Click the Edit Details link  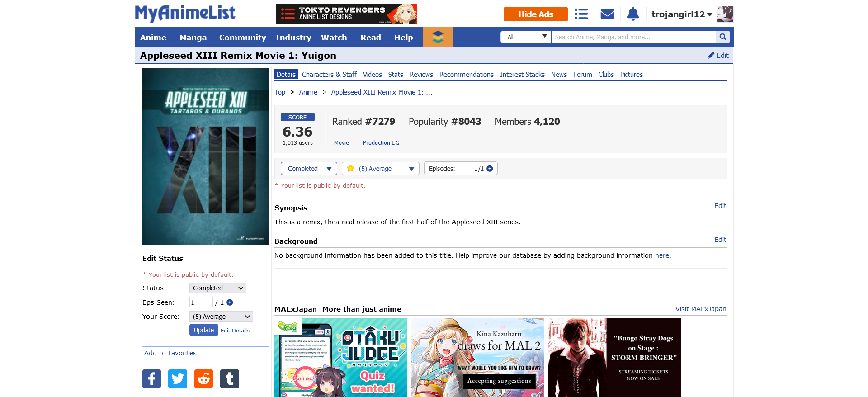[x=235, y=331]
